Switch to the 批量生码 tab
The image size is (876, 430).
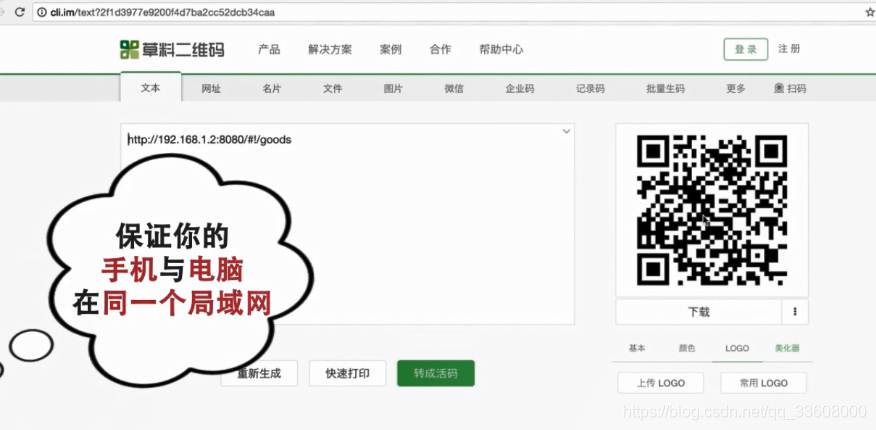click(x=665, y=88)
